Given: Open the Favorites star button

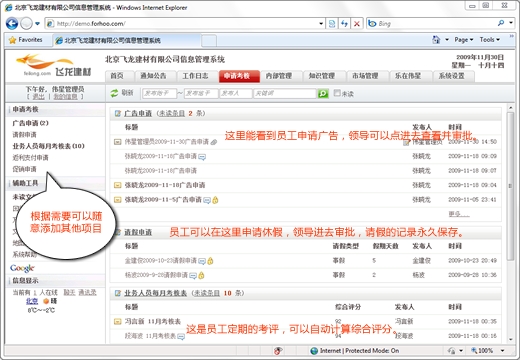Looking at the screenshot, I should pyautogui.click(x=26, y=40).
